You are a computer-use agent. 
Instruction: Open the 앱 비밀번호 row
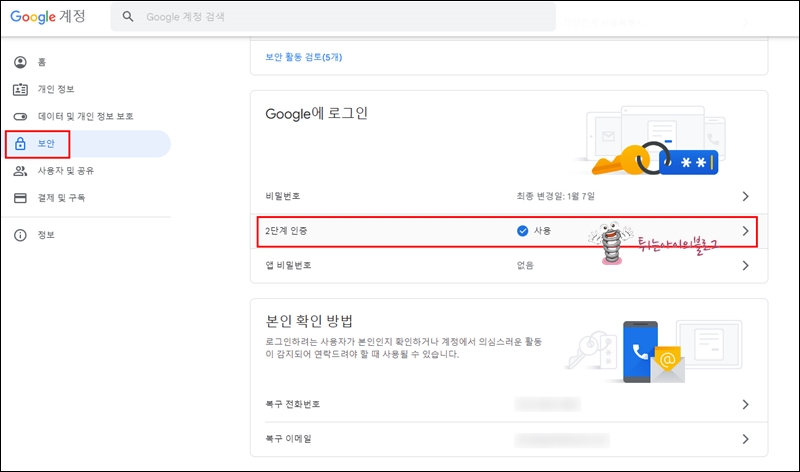(x=509, y=265)
